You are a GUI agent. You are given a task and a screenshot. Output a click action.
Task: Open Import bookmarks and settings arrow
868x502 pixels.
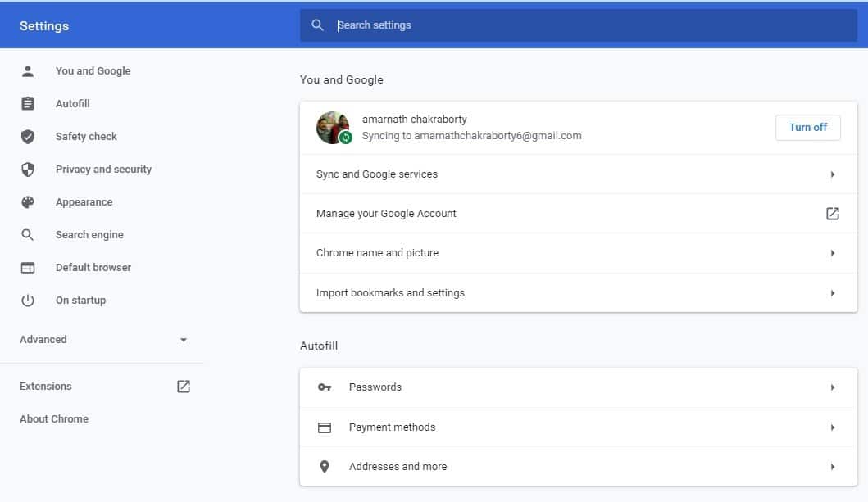click(x=833, y=292)
